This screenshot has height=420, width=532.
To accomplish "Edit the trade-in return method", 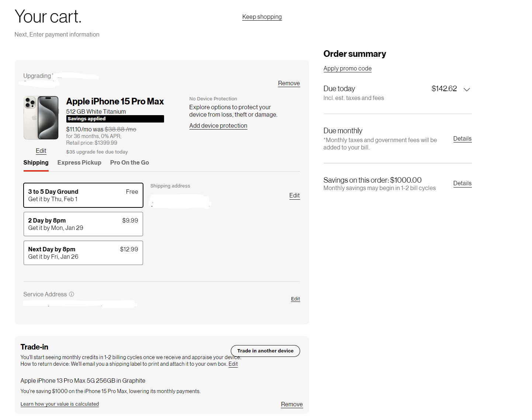I will pyautogui.click(x=233, y=364).
